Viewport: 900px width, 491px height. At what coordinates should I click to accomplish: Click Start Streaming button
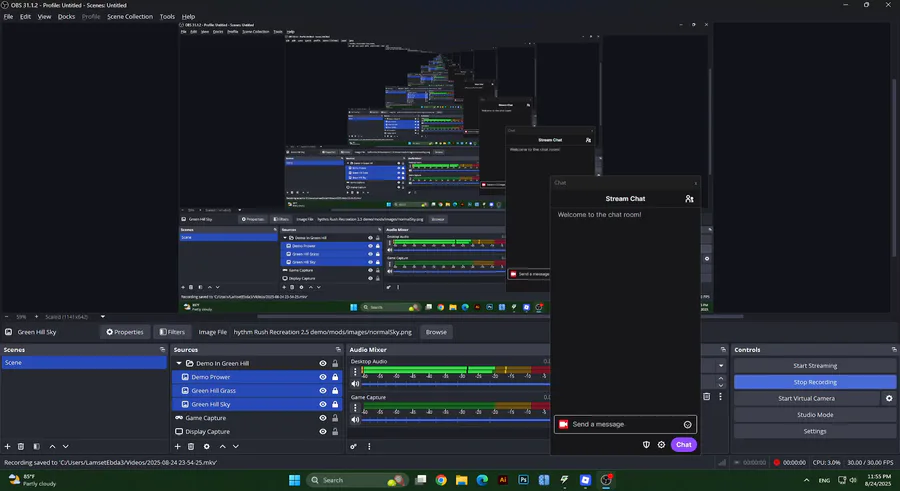pos(815,366)
